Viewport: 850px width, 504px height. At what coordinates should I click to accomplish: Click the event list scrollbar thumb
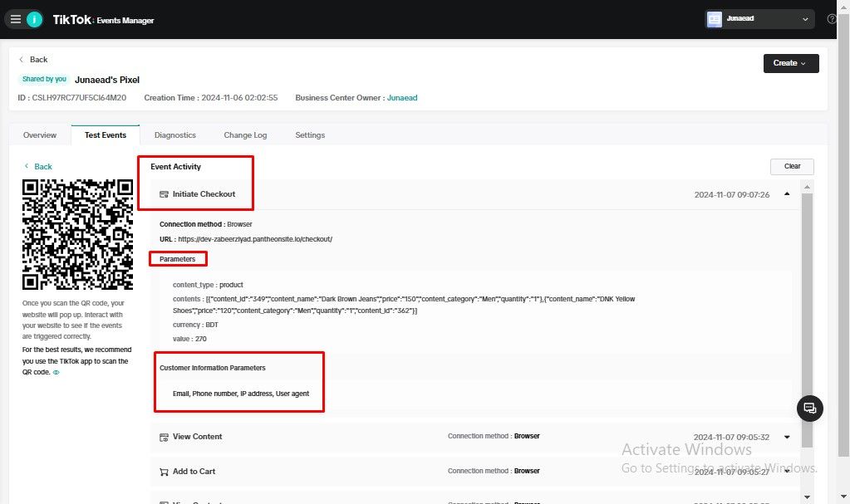(807, 320)
